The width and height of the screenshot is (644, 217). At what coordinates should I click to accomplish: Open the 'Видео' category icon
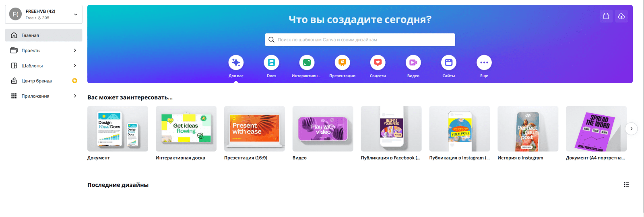tap(413, 63)
